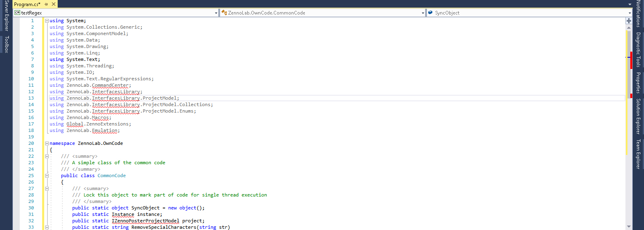Image resolution: width=644 pixels, height=230 pixels.
Task: Click the C# project icon beside testRegex
Action: click(x=17, y=13)
